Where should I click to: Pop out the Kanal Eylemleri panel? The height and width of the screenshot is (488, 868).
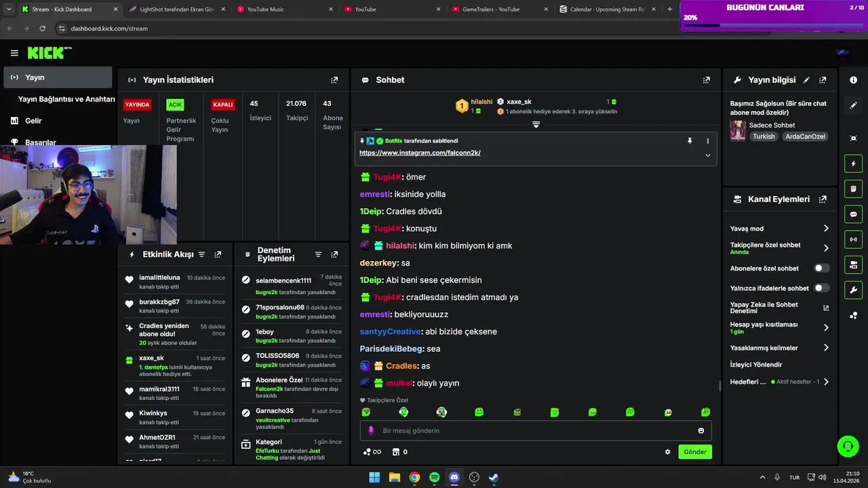(823, 199)
